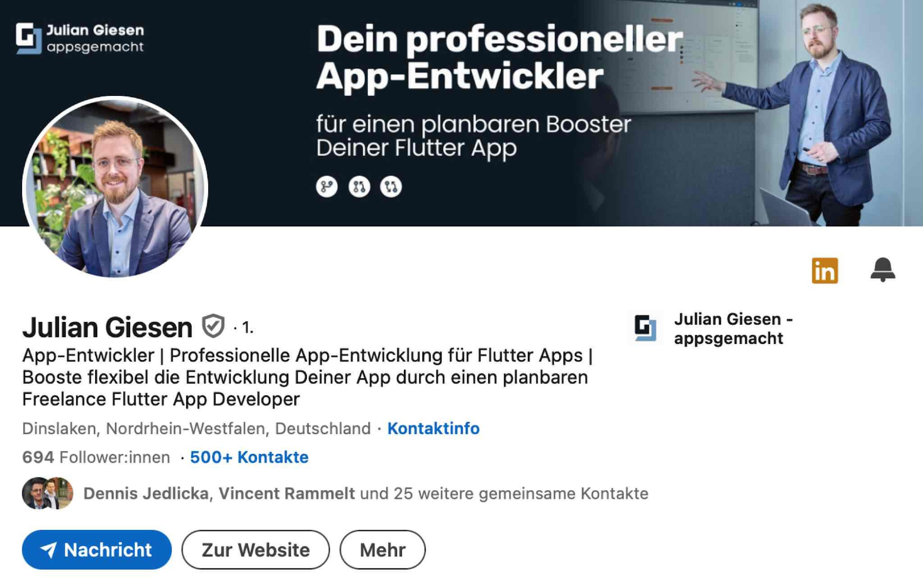Click the git branch icon in the banner
The height and width of the screenshot is (588, 923).
coord(327,187)
